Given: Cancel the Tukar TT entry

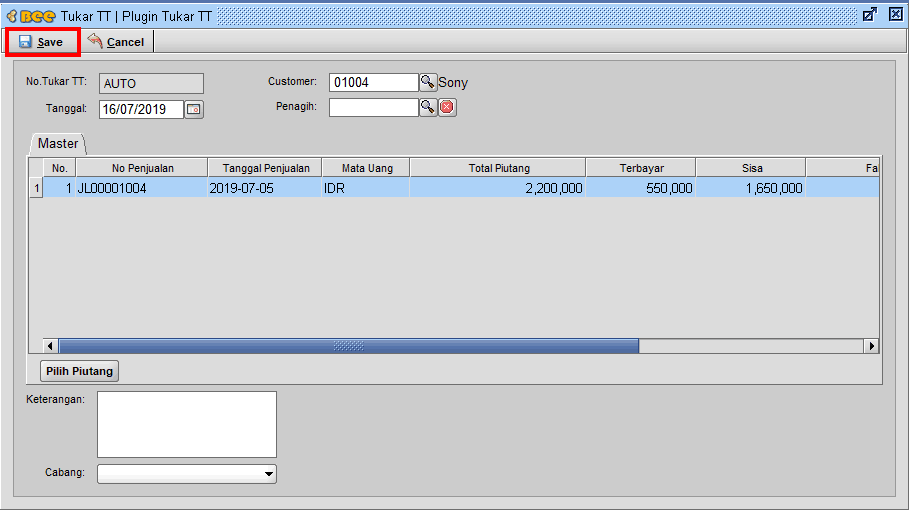Looking at the screenshot, I should (116, 42).
